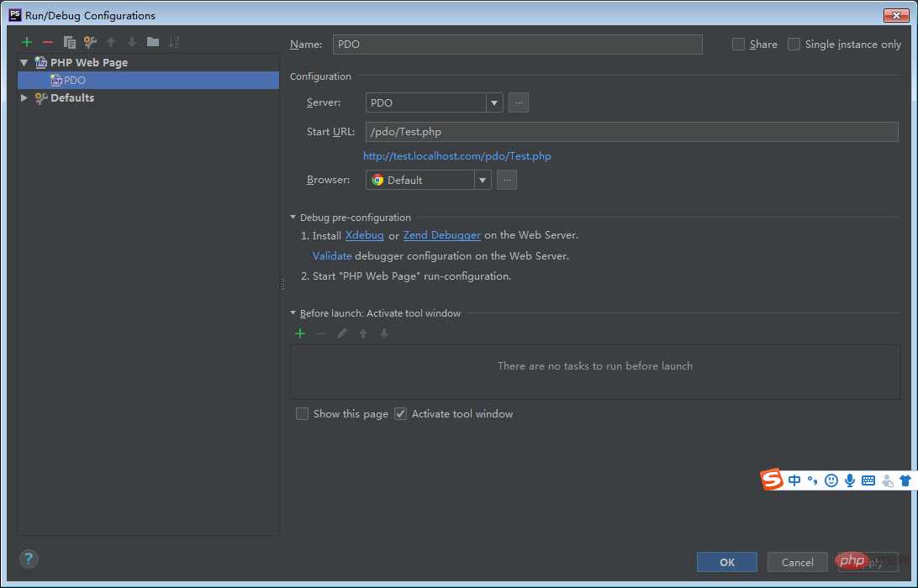This screenshot has height=588, width=918.
Task: Click into the Start URL field
Action: (631, 132)
